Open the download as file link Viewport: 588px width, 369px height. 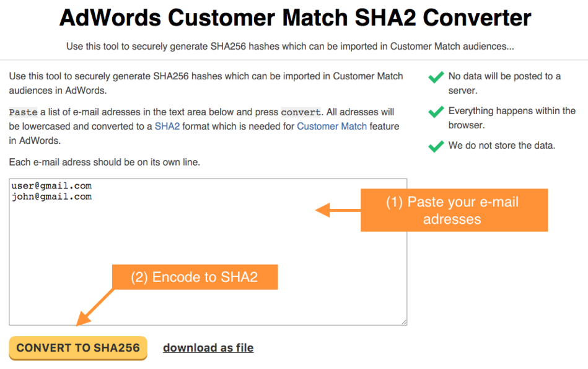pyautogui.click(x=208, y=348)
